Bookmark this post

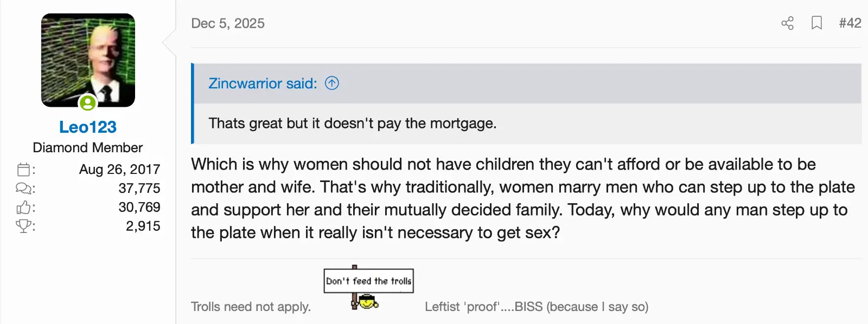tap(816, 23)
